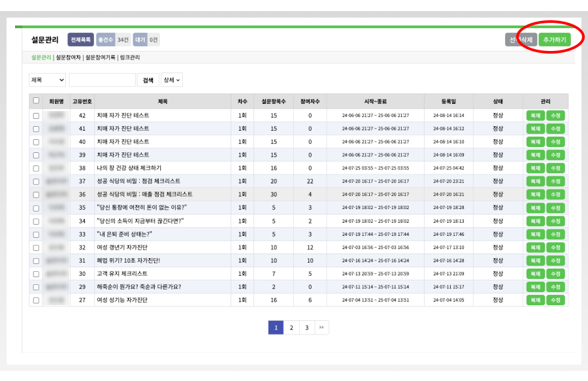The height and width of the screenshot is (381, 588).
Task: Click the 추가하기 button
Action: tap(554, 40)
